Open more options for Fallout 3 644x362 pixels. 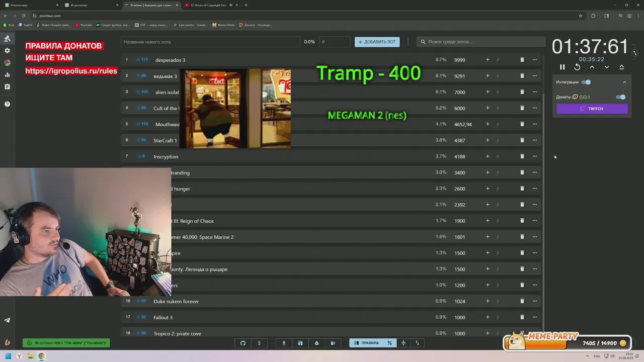pyautogui.click(x=534, y=317)
